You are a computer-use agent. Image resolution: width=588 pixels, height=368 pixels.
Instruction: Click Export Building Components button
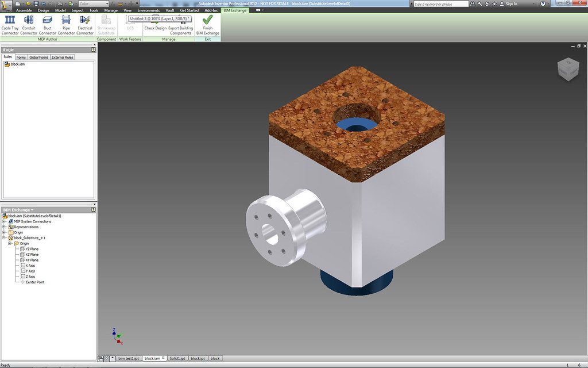(x=181, y=25)
